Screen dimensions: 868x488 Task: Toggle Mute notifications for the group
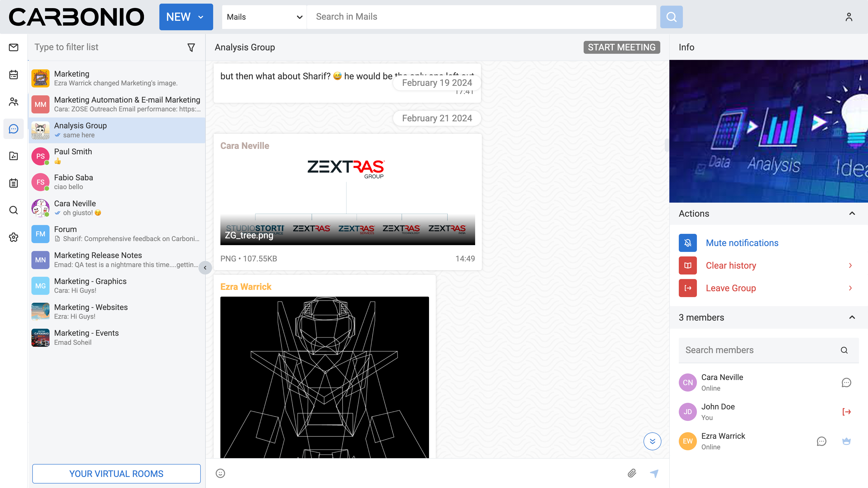pyautogui.click(x=742, y=243)
